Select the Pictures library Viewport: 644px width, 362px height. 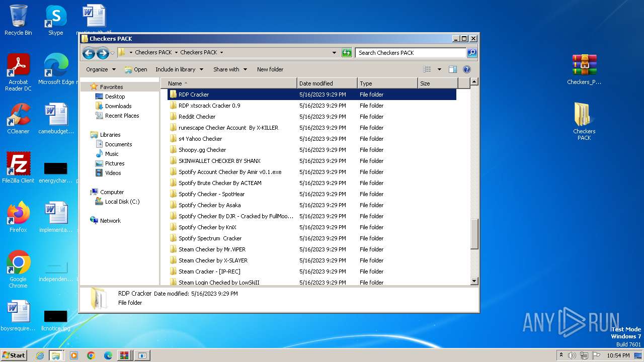click(115, 163)
